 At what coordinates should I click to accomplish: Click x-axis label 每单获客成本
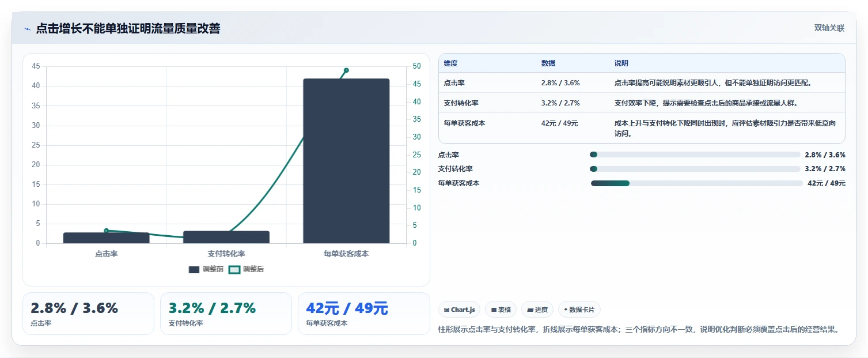pyautogui.click(x=346, y=254)
